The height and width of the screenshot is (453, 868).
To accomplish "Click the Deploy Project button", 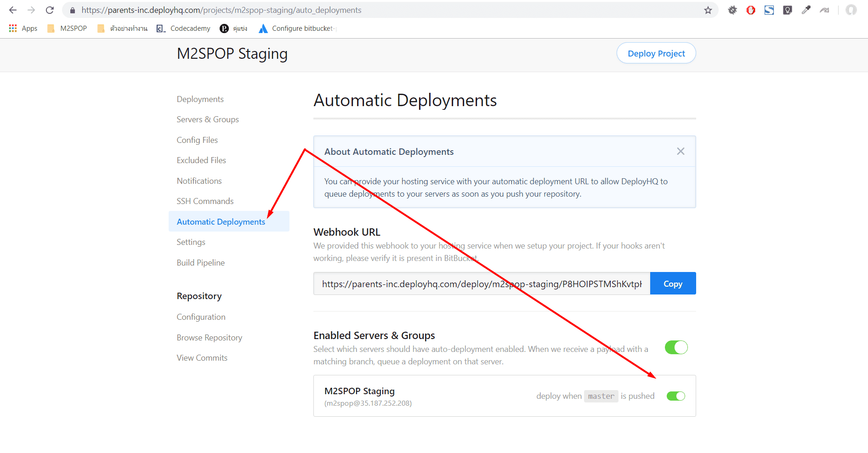I will 656,53.
